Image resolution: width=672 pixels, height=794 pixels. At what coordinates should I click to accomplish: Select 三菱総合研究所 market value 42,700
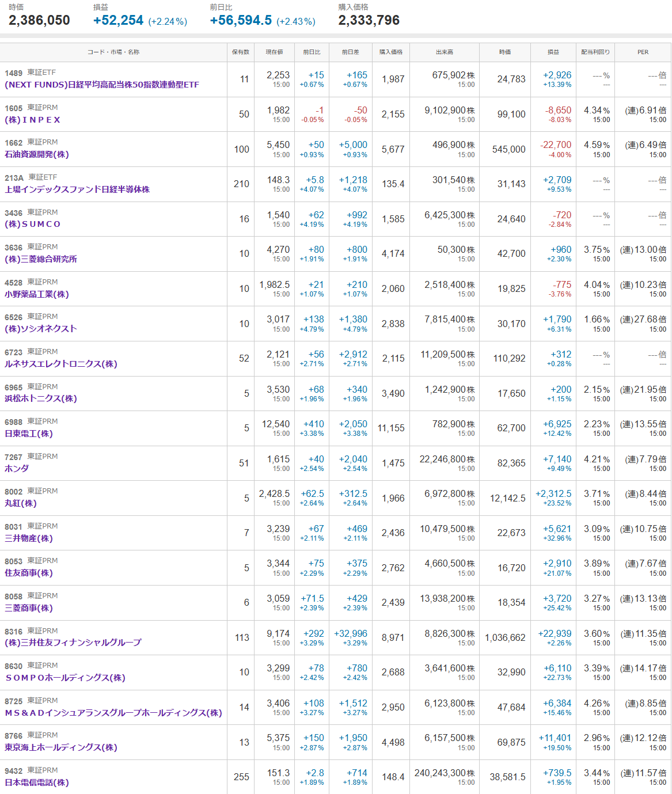(511, 253)
